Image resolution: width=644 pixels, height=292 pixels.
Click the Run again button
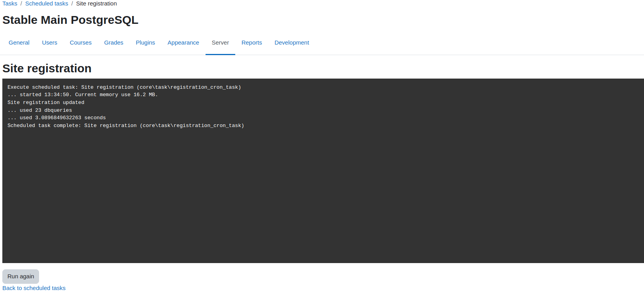[x=21, y=276]
